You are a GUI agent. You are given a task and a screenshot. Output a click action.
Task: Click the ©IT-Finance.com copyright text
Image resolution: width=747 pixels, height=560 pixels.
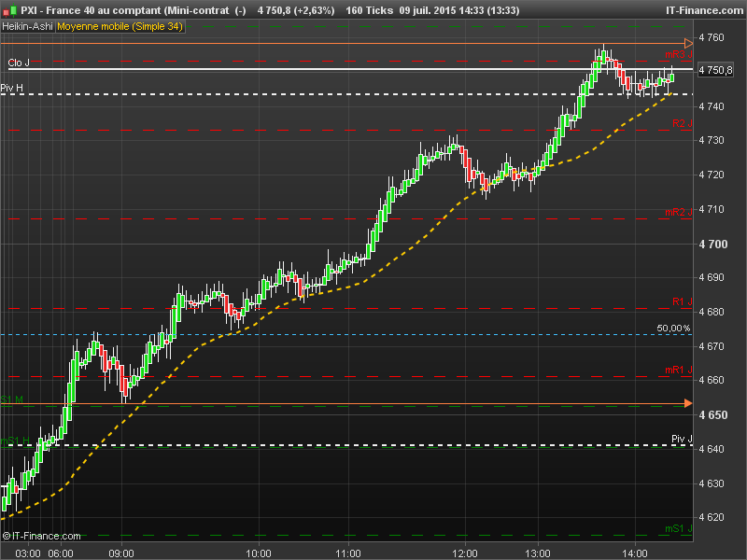coord(41,536)
